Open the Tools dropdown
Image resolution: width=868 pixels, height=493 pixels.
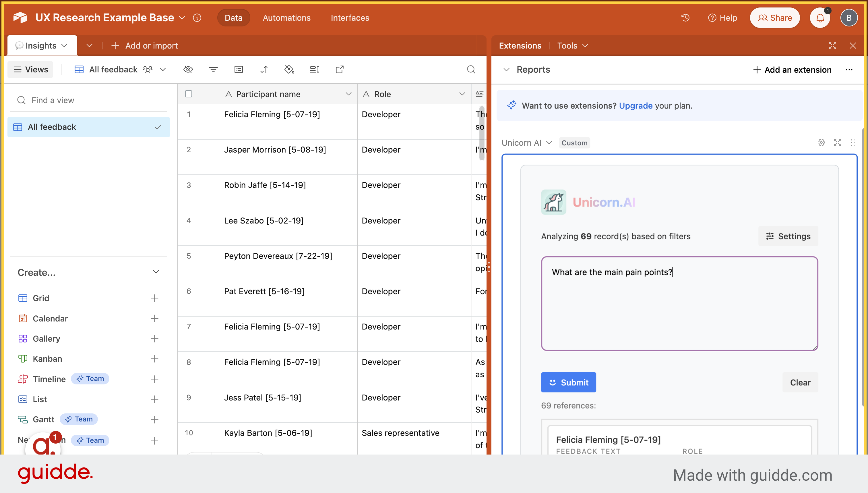[573, 46]
